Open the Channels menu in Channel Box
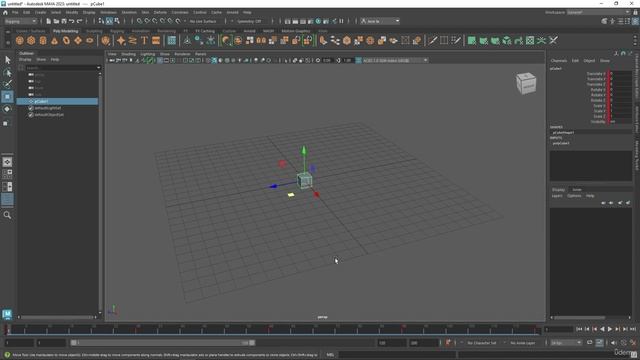This screenshot has height=360, width=640. tap(559, 60)
